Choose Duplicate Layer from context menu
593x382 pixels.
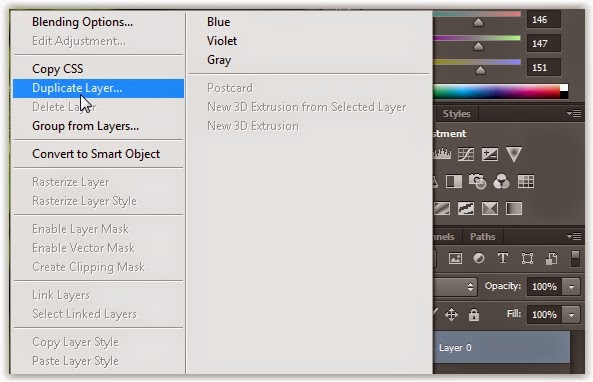click(x=98, y=88)
